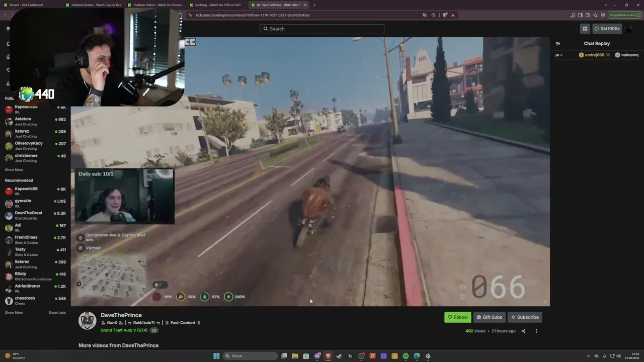Open Brave browser from the taskbar
The height and width of the screenshot is (362, 644).
pos(328,356)
